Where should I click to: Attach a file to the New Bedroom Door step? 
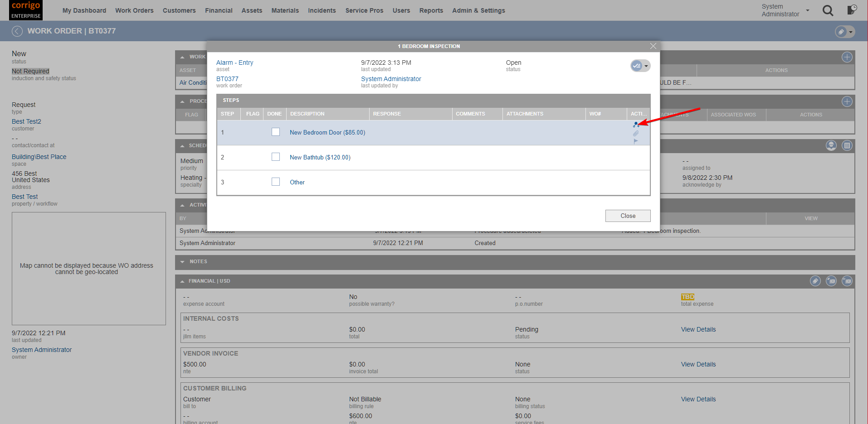pyautogui.click(x=635, y=133)
